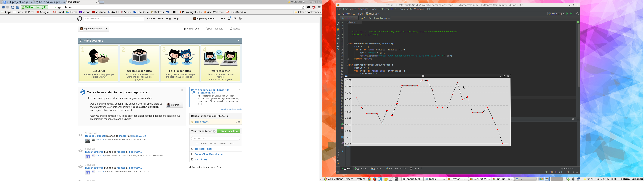Open the 6: TODO tool tab
The width and height of the screenshot is (644, 181).
pos(377,168)
